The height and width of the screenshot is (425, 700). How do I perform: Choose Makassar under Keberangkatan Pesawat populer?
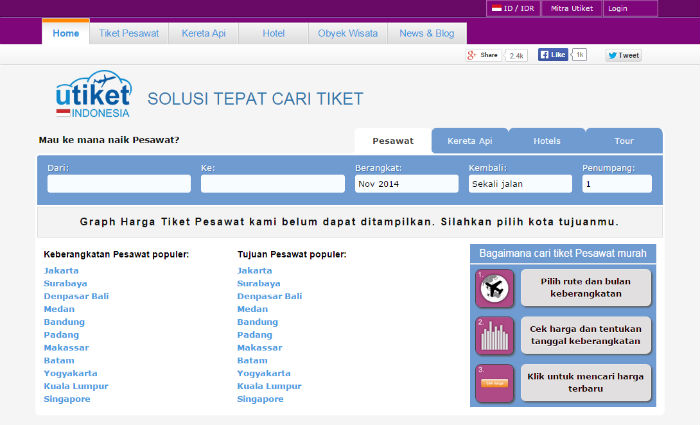66,348
